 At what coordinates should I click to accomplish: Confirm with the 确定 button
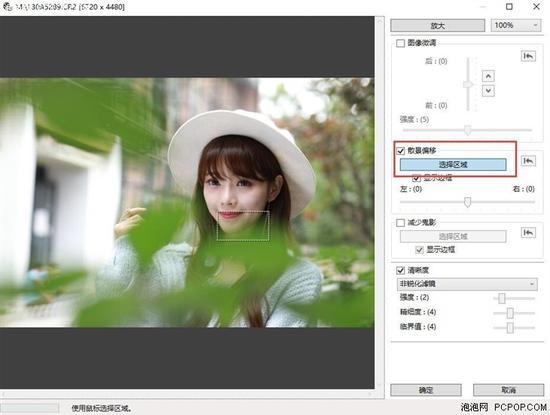coord(426,390)
